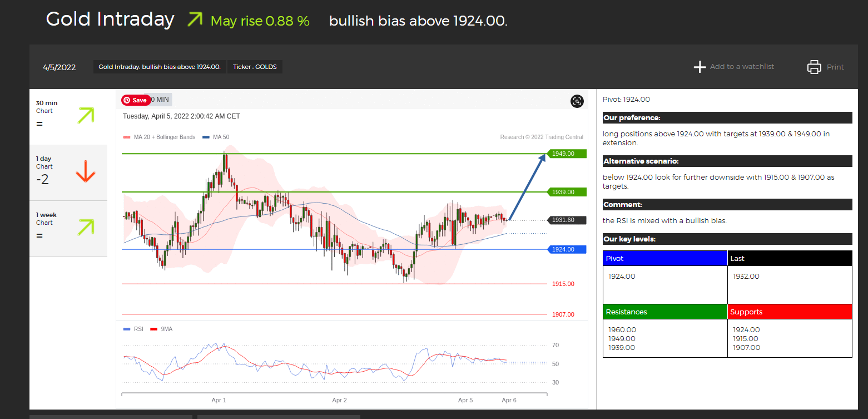Click the green arrow beside Gold Intraday title
This screenshot has height=419, width=868.
pyautogui.click(x=195, y=19)
